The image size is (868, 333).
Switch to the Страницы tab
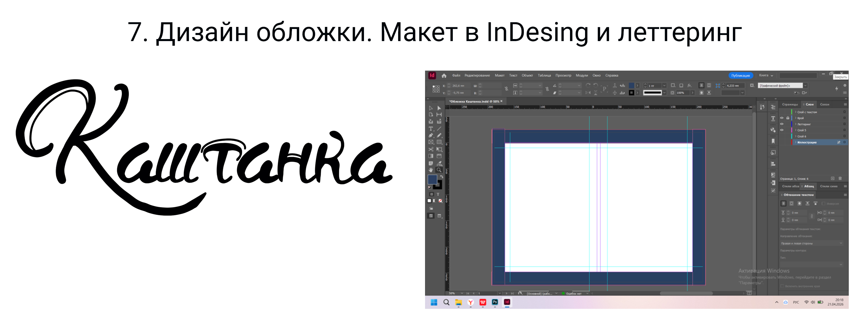point(790,104)
